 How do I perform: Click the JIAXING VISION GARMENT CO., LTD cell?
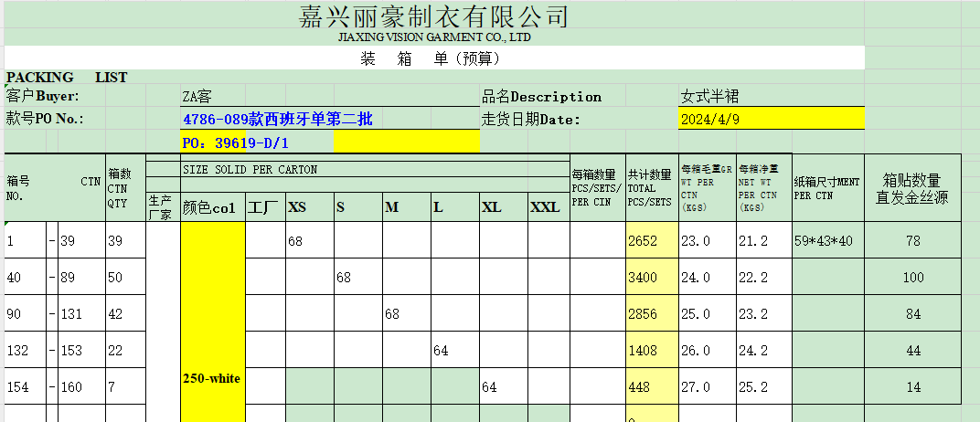pos(433,38)
